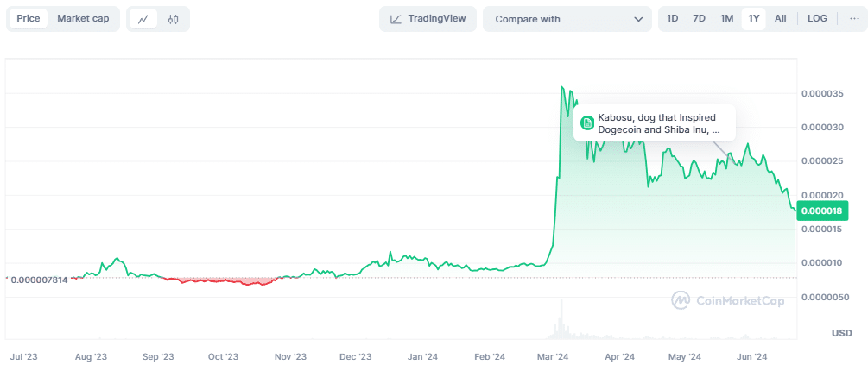This screenshot has width=868, height=371.
Task: Open the TradingView chart
Action: pyautogui.click(x=428, y=19)
